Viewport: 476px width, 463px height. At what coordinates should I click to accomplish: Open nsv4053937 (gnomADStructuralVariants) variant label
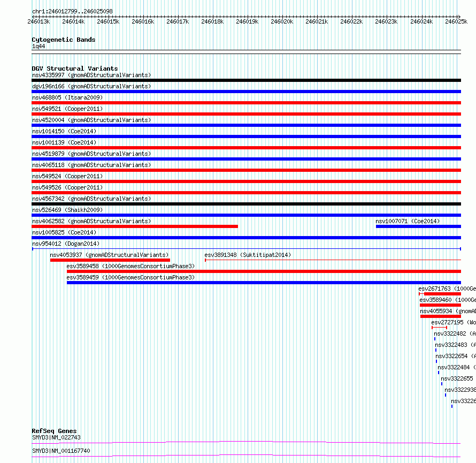click(x=109, y=255)
